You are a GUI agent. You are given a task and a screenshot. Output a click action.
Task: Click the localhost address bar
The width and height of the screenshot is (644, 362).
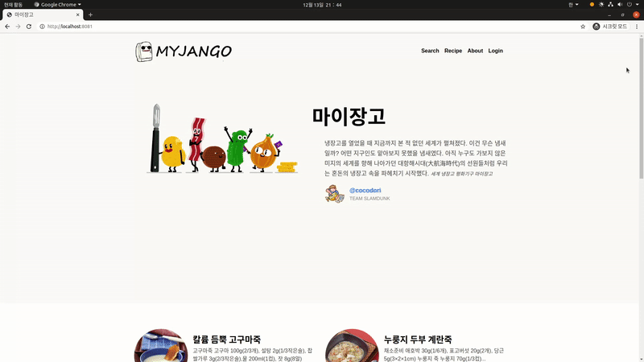[x=308, y=27]
